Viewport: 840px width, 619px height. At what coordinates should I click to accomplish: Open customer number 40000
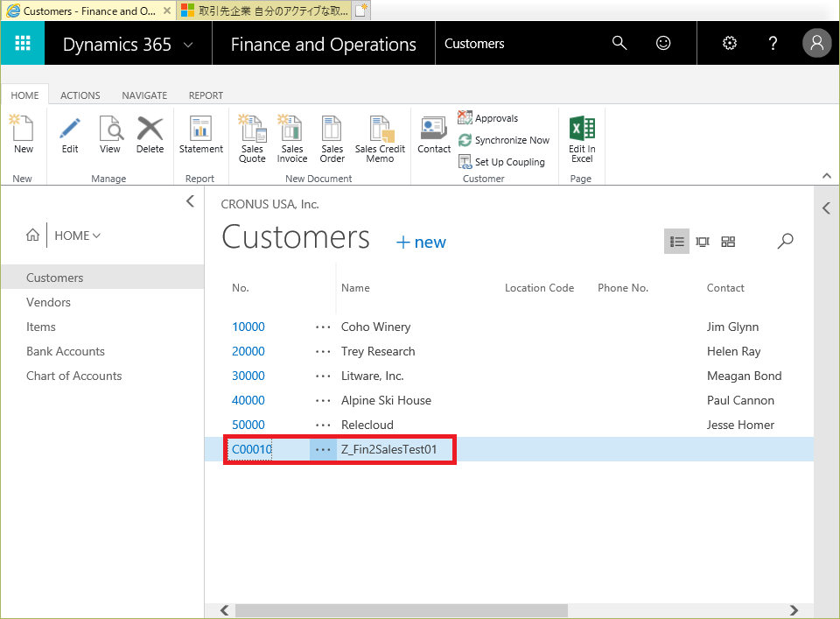click(248, 400)
